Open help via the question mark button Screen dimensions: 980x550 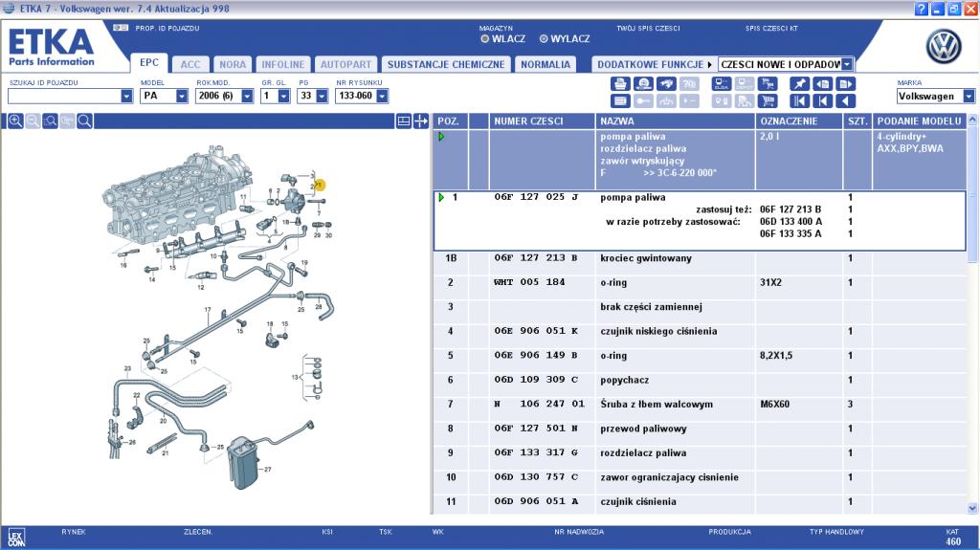coord(922,9)
